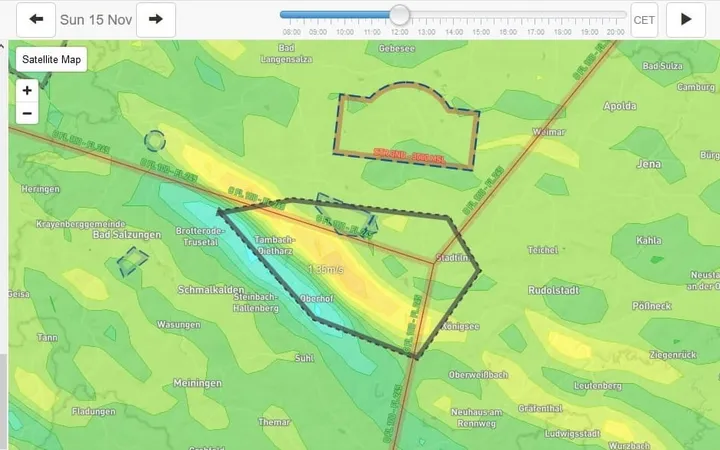Click the 1.35m/s value label
The width and height of the screenshot is (720, 450).
326,269
